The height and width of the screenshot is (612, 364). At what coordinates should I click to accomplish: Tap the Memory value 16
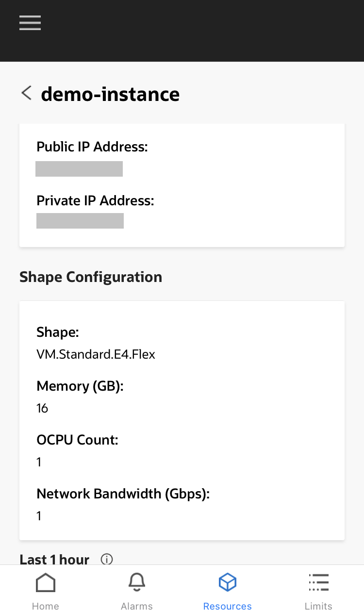pyautogui.click(x=42, y=408)
